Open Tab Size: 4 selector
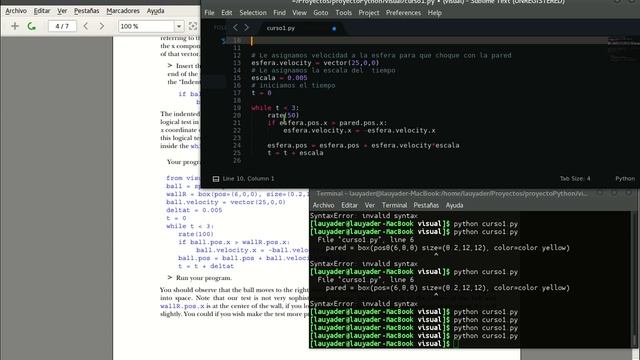This screenshot has width=640, height=360. 575,178
